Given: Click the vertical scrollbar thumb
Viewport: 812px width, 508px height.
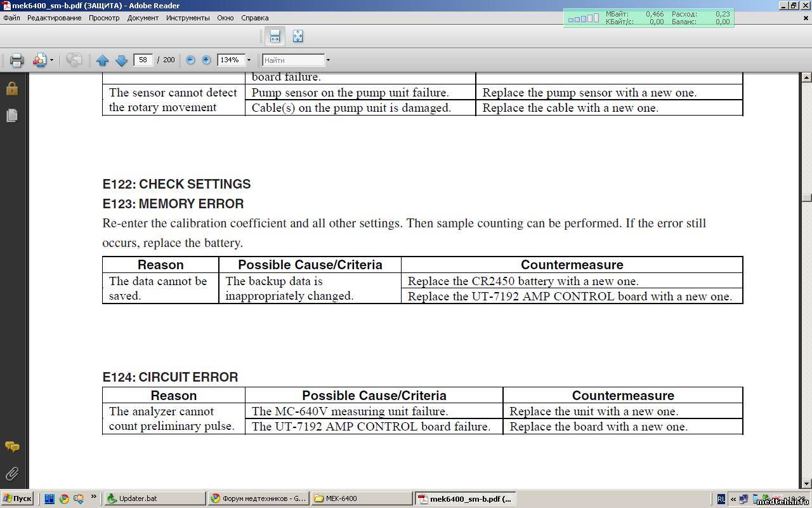Looking at the screenshot, I should click(x=806, y=197).
